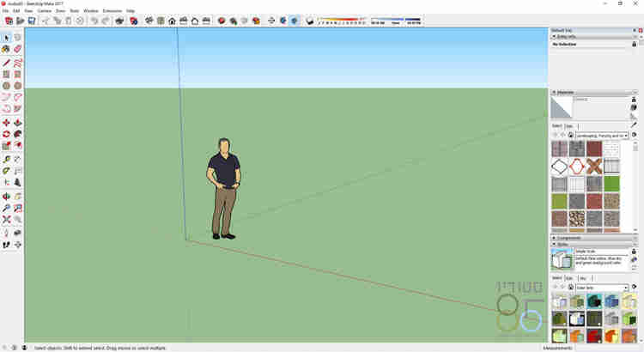Open the Draw menu
This screenshot has width=644, height=352.
pos(60,10)
